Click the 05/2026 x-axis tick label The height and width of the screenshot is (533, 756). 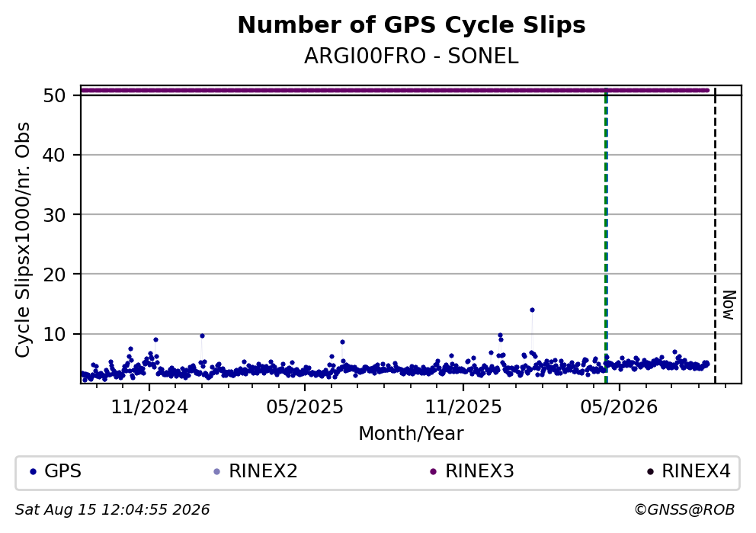pyautogui.click(x=619, y=408)
